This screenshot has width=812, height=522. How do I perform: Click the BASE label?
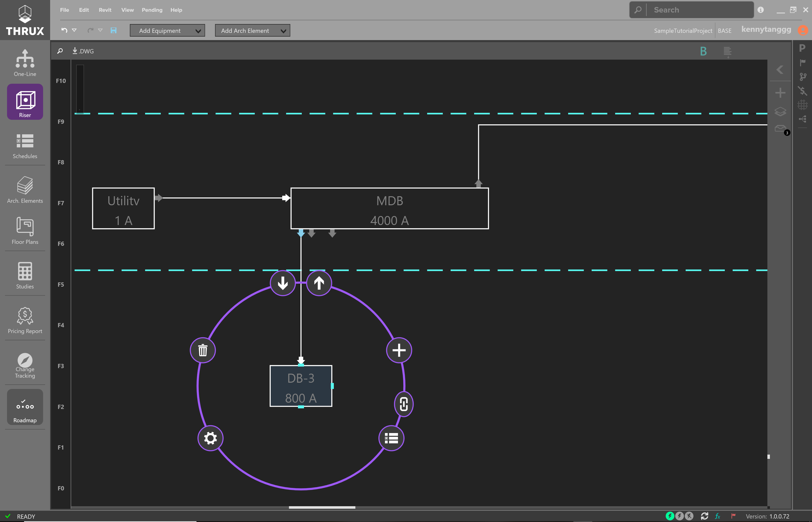(x=724, y=31)
